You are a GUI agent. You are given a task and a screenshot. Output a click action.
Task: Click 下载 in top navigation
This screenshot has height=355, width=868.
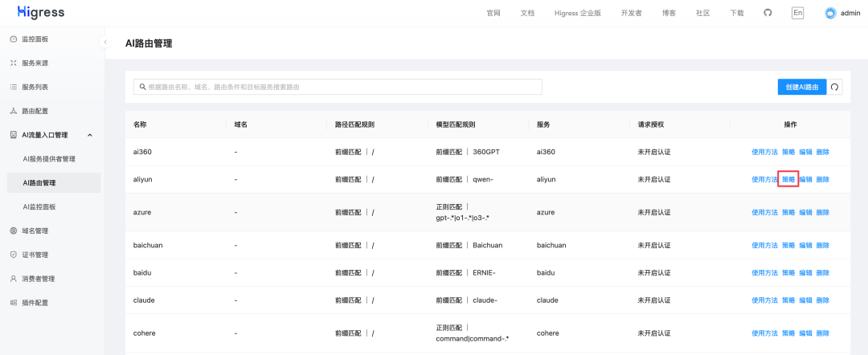tap(737, 14)
